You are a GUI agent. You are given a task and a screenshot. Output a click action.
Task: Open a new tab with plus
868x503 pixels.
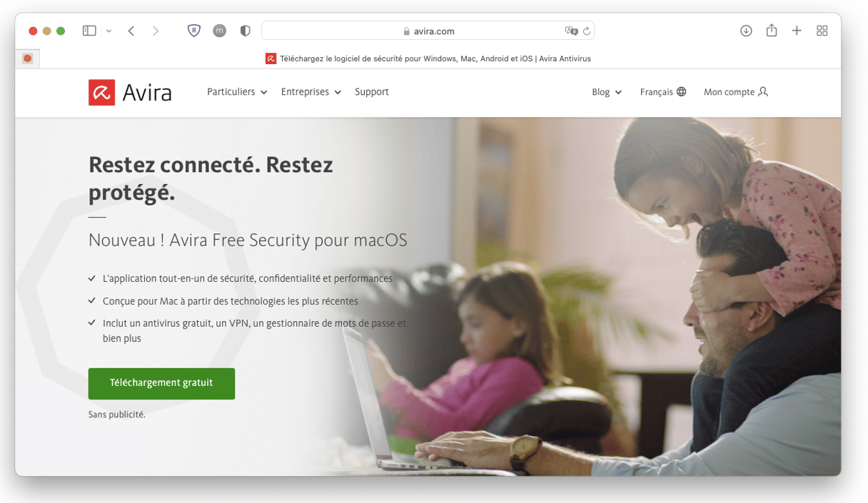pos(797,31)
